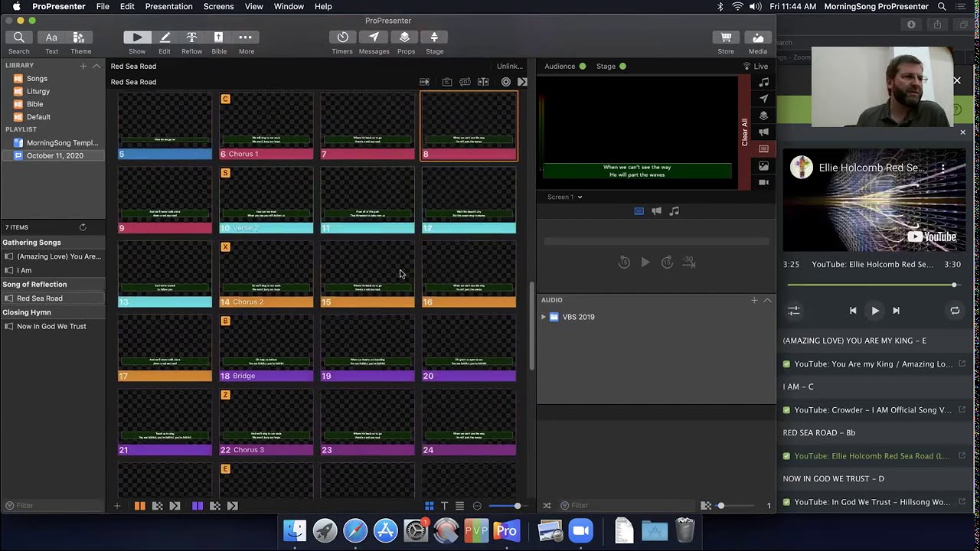
Task: Open the Bible view
Action: 219,37
